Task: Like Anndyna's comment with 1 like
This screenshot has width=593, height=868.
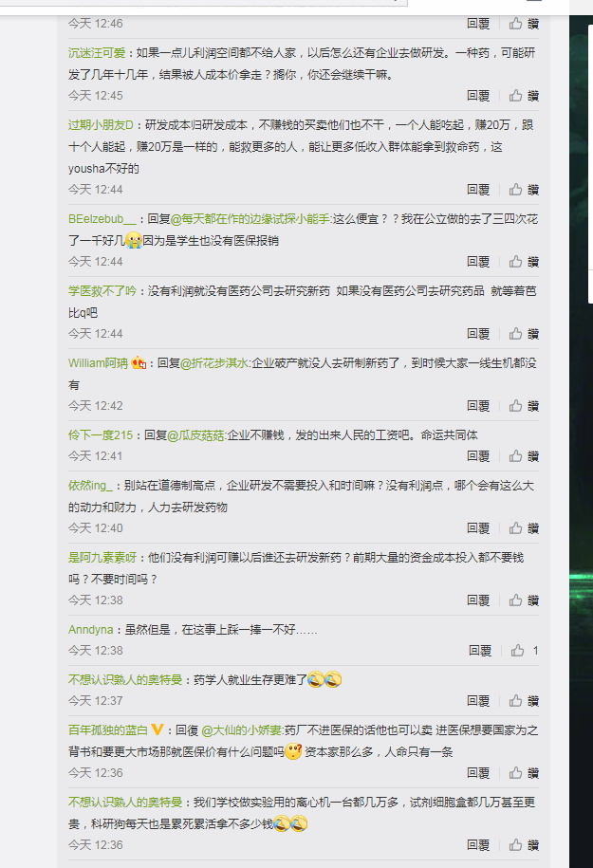Action: point(525,651)
